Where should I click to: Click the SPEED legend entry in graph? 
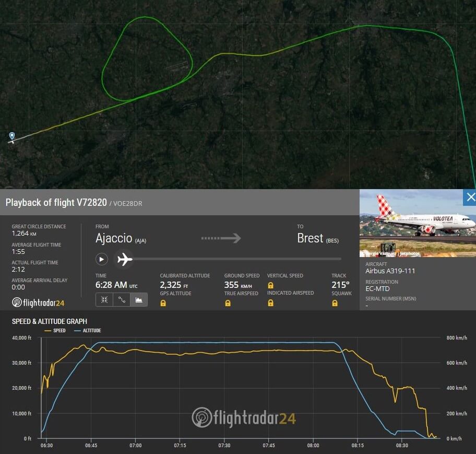tap(55, 330)
